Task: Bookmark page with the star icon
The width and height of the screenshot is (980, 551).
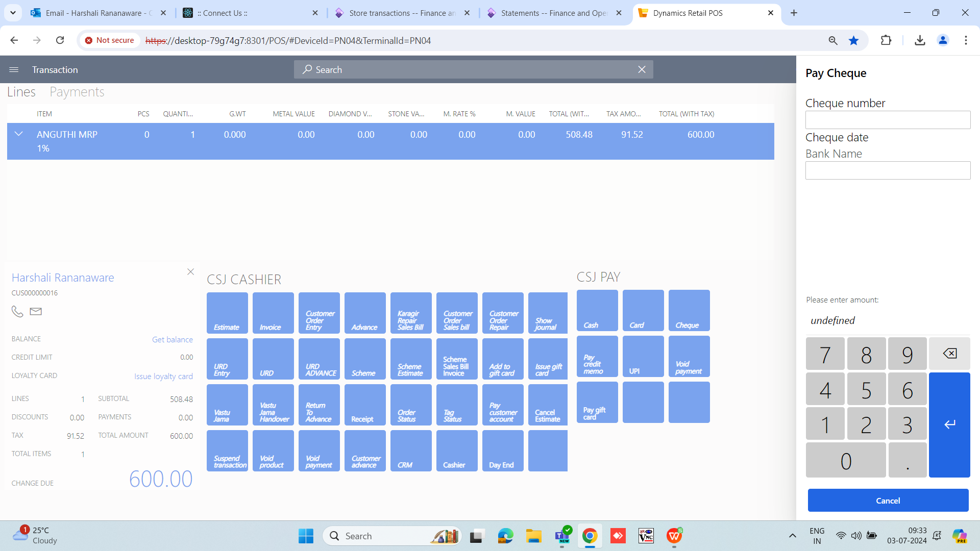Action: coord(853,40)
